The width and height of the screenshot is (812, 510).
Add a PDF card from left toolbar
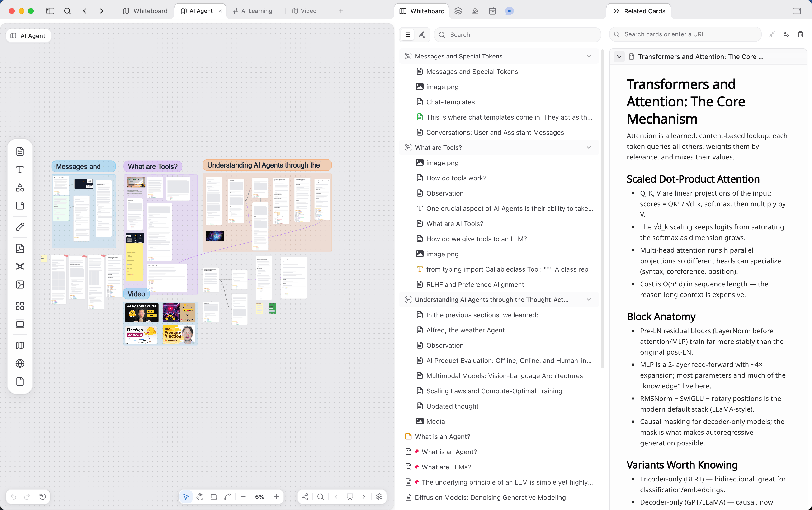tap(20, 248)
